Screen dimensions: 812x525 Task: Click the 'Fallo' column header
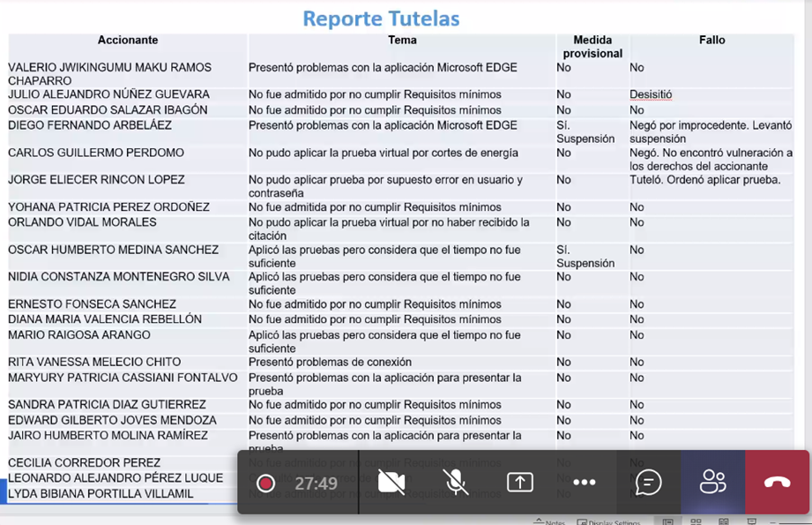[x=712, y=40]
